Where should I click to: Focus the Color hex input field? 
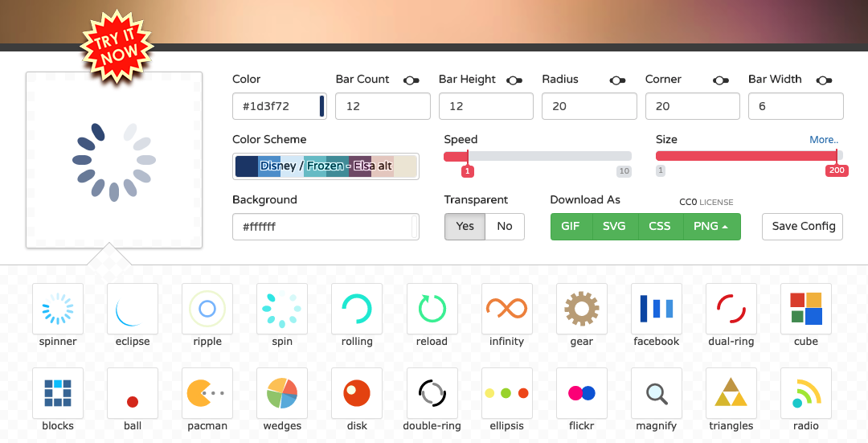click(280, 106)
